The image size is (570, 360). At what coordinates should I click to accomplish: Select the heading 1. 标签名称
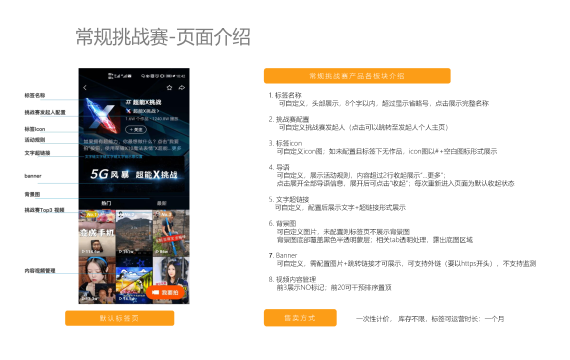pos(285,95)
